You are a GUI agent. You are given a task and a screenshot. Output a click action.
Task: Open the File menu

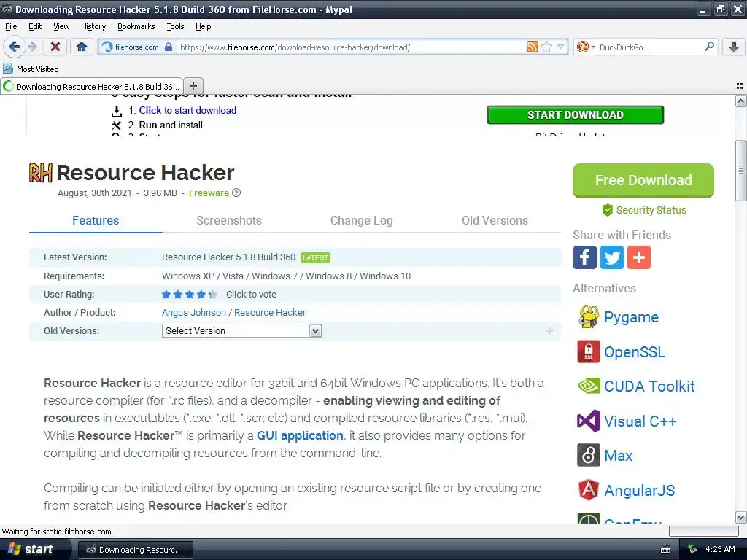pos(11,26)
